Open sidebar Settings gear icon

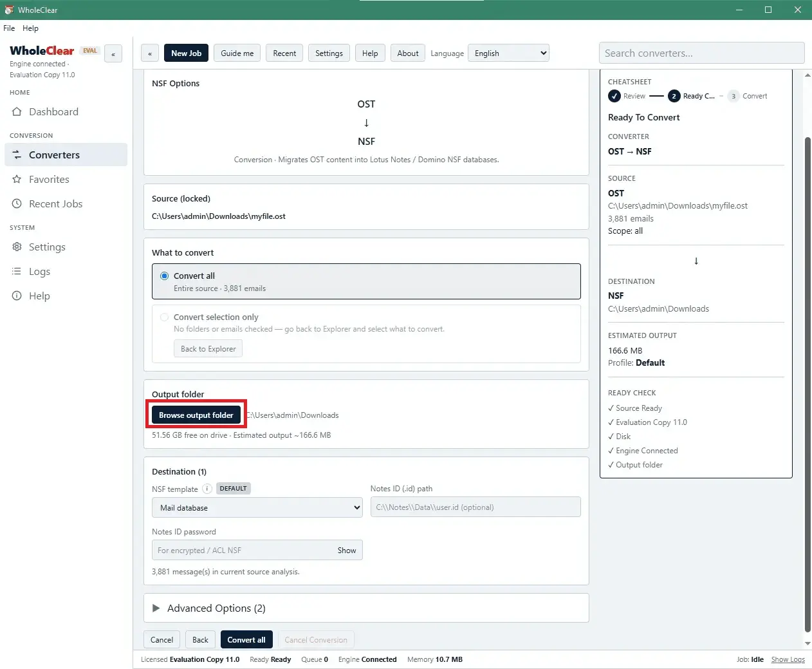click(17, 247)
